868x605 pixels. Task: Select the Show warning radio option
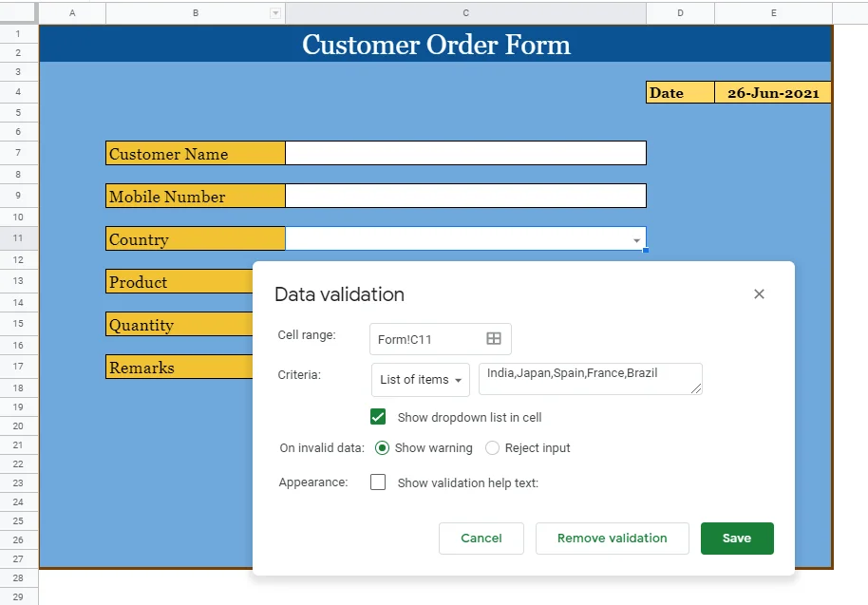click(x=382, y=447)
